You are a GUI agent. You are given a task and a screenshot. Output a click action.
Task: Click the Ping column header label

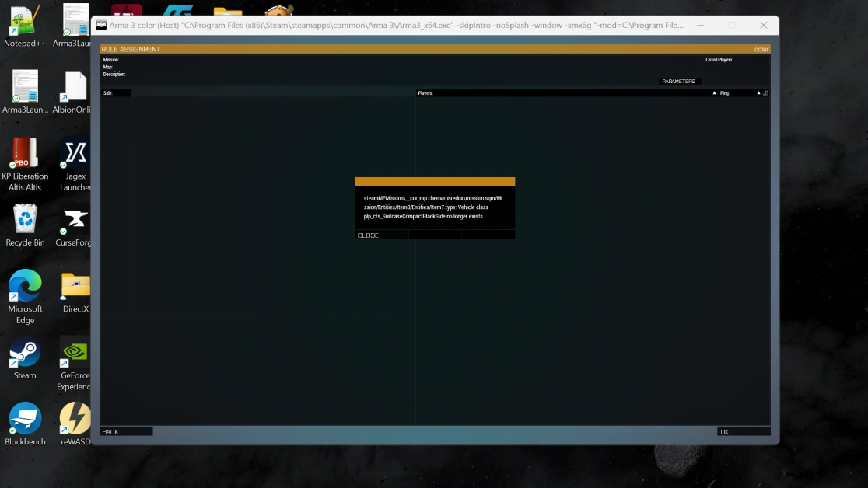pos(725,93)
